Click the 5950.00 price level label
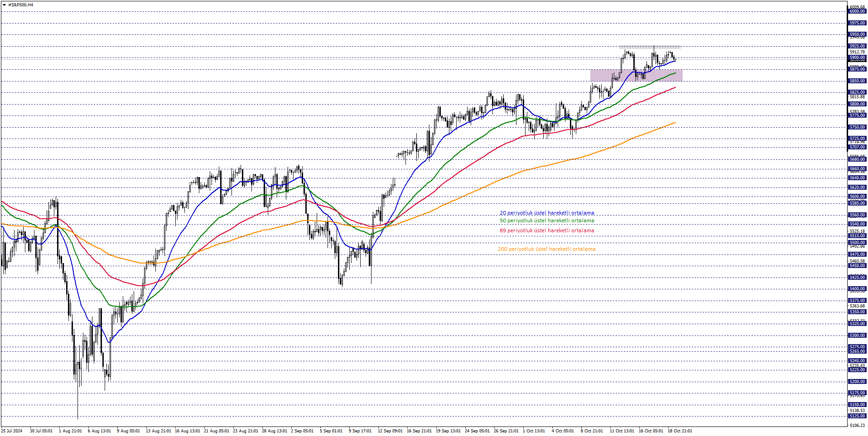This screenshot has width=868, height=436. coord(857,34)
